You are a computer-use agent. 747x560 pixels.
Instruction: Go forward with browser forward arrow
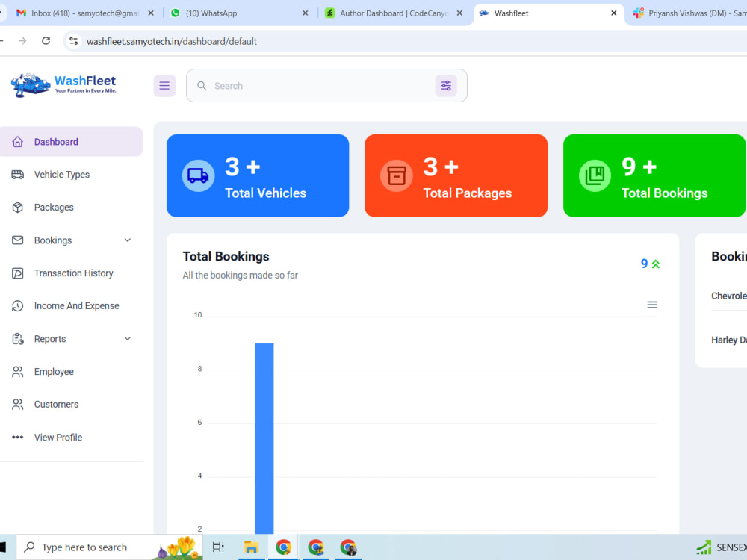pyautogui.click(x=22, y=41)
